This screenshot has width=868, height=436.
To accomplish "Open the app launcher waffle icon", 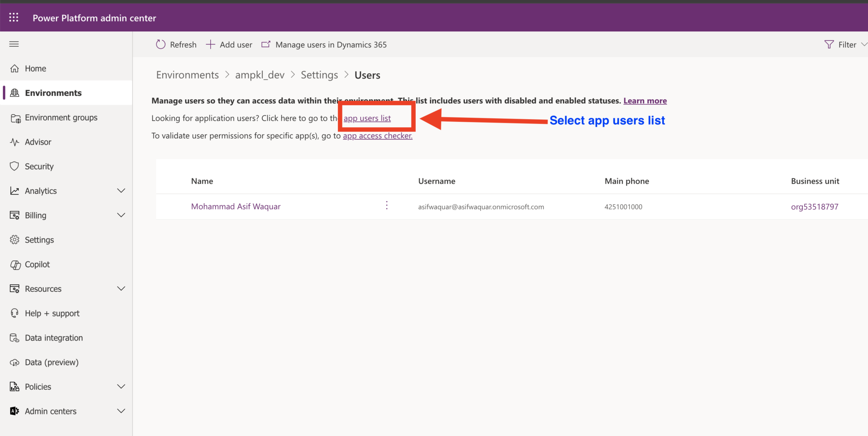I will click(x=14, y=17).
